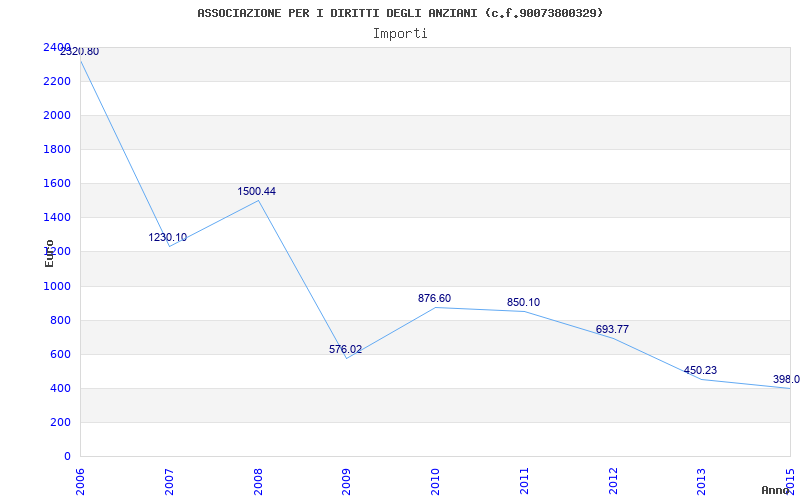
Task: Click the 2008 x-axis year label
Action: coord(258,481)
